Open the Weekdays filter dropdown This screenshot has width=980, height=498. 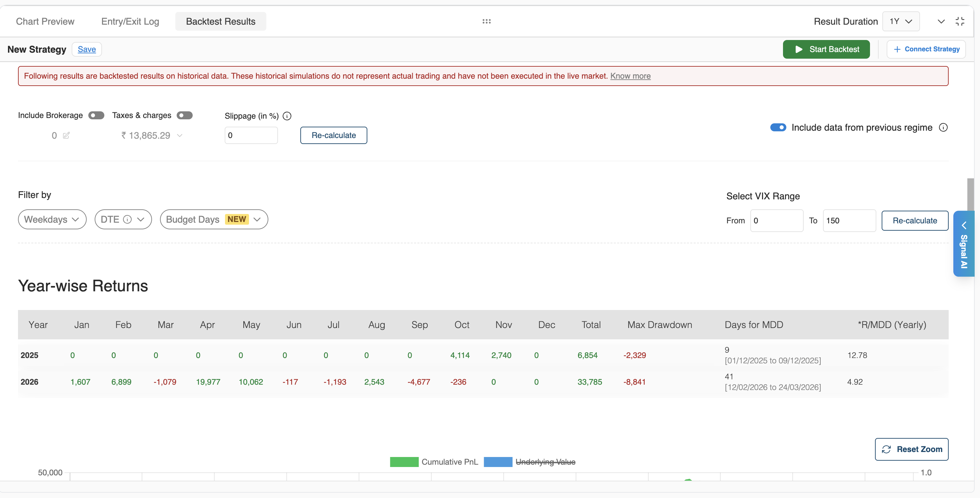[x=52, y=219]
